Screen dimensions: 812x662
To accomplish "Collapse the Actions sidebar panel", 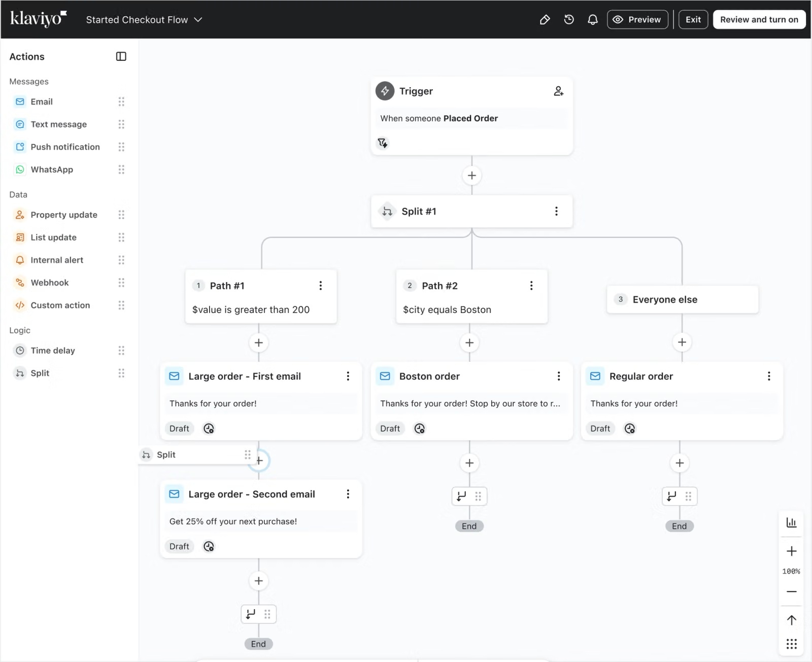I will click(x=121, y=56).
